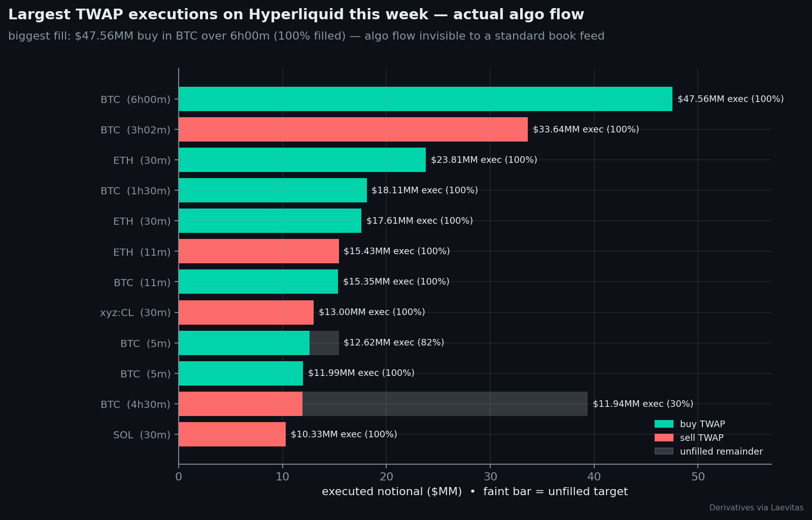The height and width of the screenshot is (520, 812).
Task: Click 'BTC (5m)' label beside the $12.62MM bar
Action: click(146, 343)
